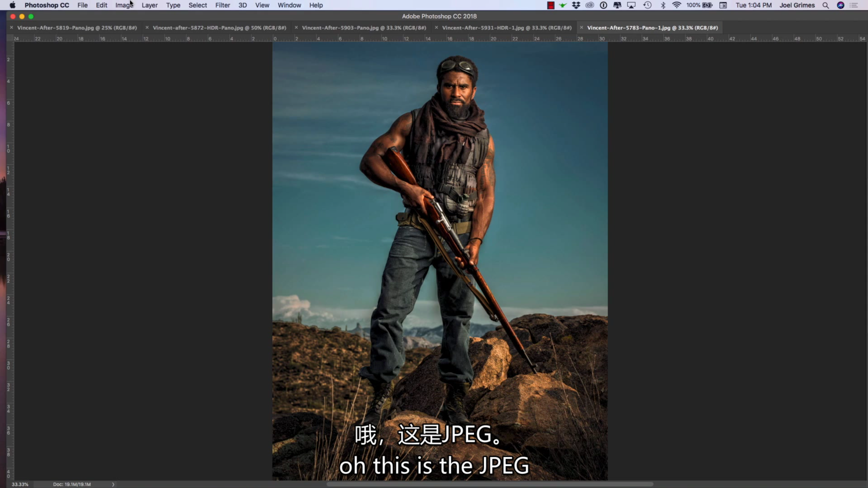
Task: Open the Bluetooth status icon
Action: coord(663,5)
